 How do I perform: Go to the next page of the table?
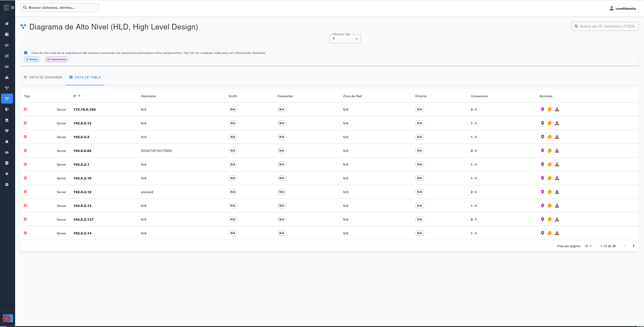coord(634,246)
